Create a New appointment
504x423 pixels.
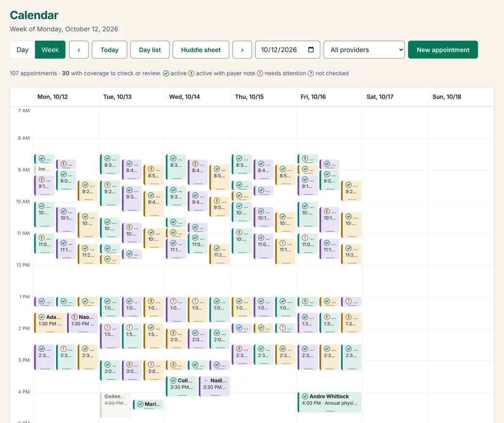(443, 49)
